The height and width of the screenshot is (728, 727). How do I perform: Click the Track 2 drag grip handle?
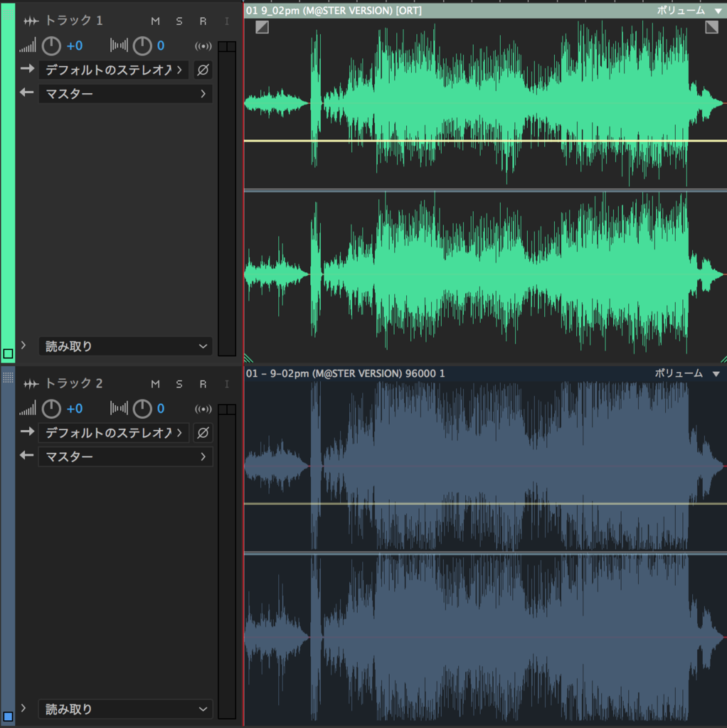pyautogui.click(x=8, y=377)
